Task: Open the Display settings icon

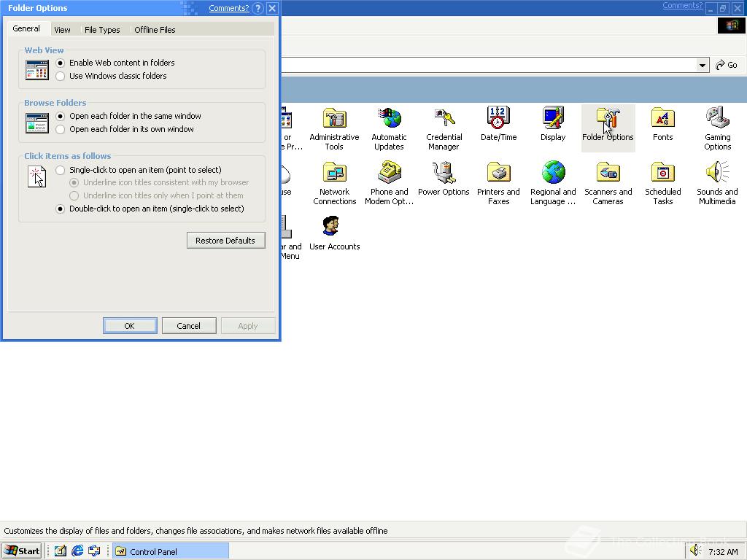Action: (x=553, y=124)
